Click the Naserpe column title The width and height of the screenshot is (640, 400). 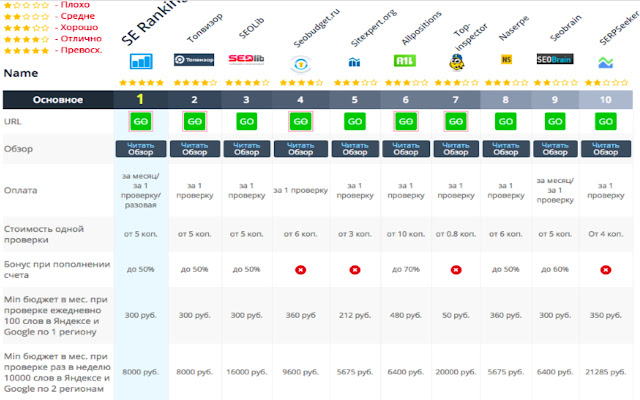click(x=514, y=28)
